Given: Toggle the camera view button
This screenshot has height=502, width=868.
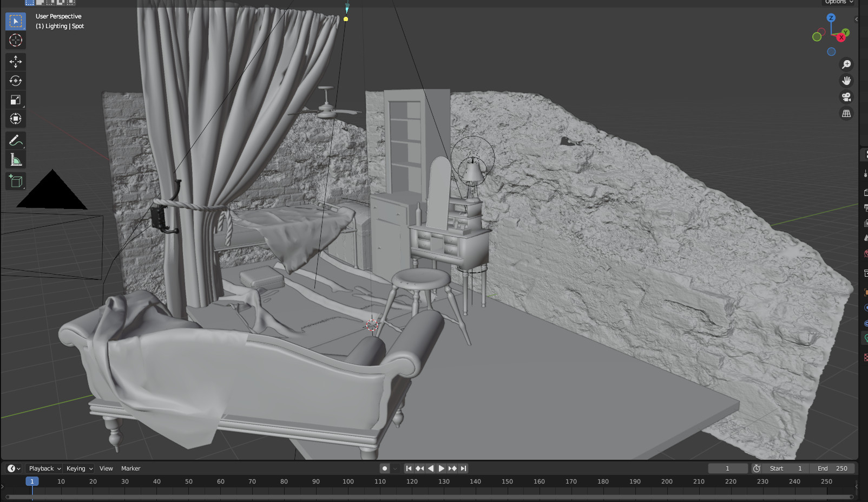Looking at the screenshot, I should (846, 97).
